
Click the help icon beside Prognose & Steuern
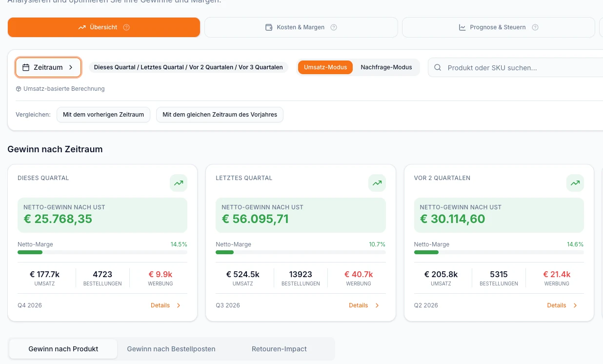coord(535,27)
